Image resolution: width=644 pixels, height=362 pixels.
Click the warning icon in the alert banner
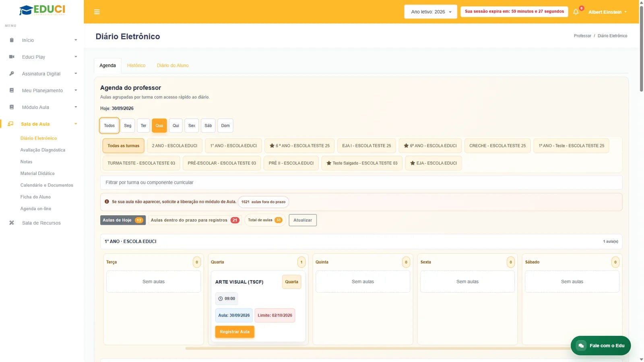click(x=107, y=202)
